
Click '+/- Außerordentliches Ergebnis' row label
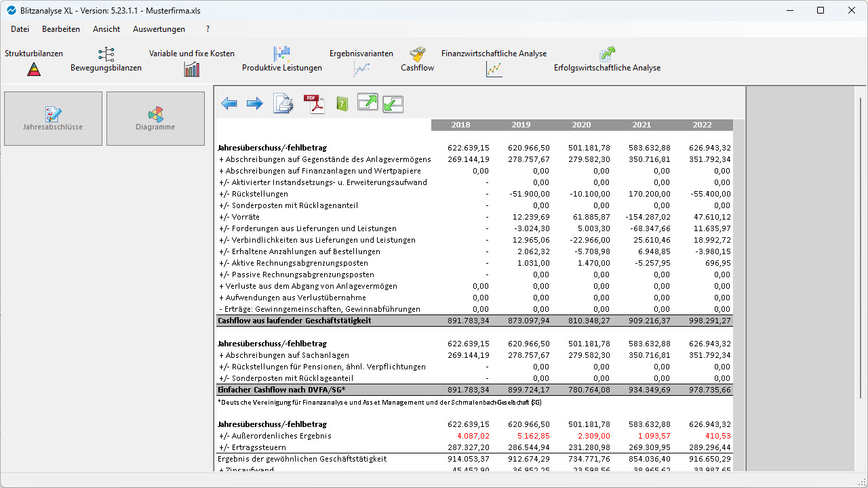pos(275,436)
